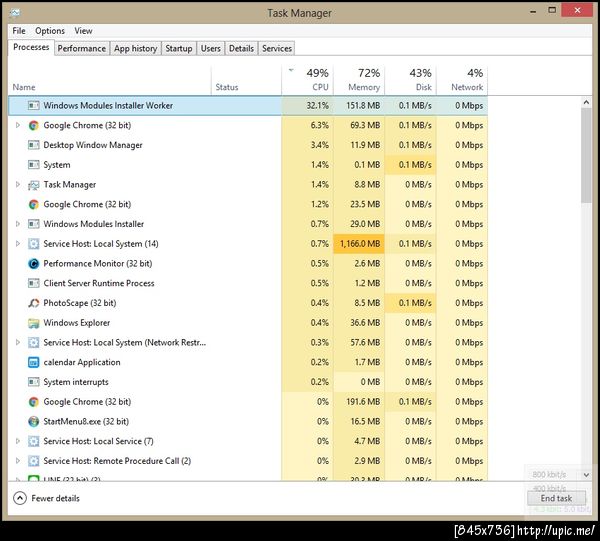600x541 pixels.
Task: Switch to the Performance tab
Action: (x=82, y=49)
